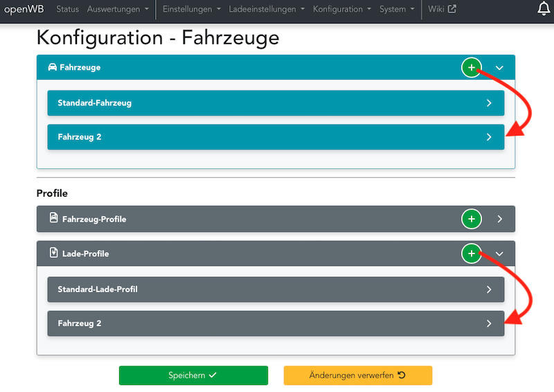Open the Auswertungen dropdown menu

[x=118, y=9]
